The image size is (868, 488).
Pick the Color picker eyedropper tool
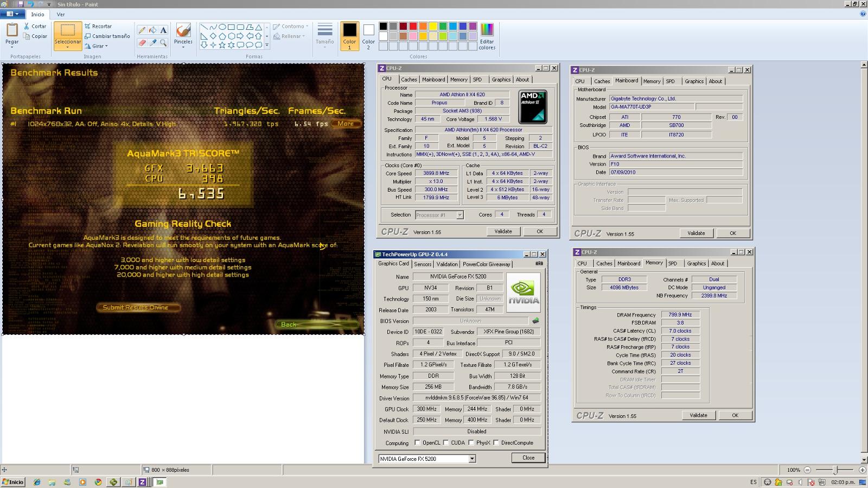(x=152, y=42)
